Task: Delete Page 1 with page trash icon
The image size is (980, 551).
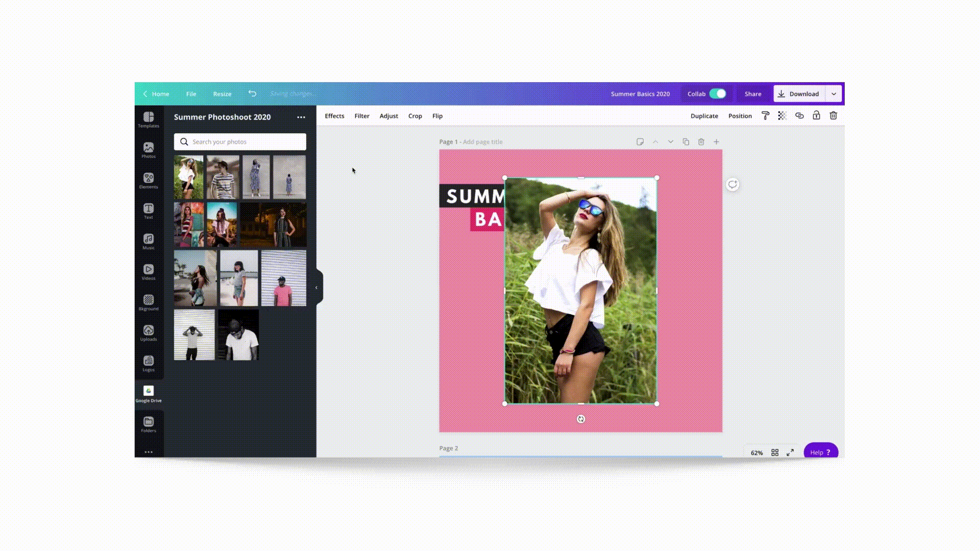Action: pyautogui.click(x=701, y=142)
